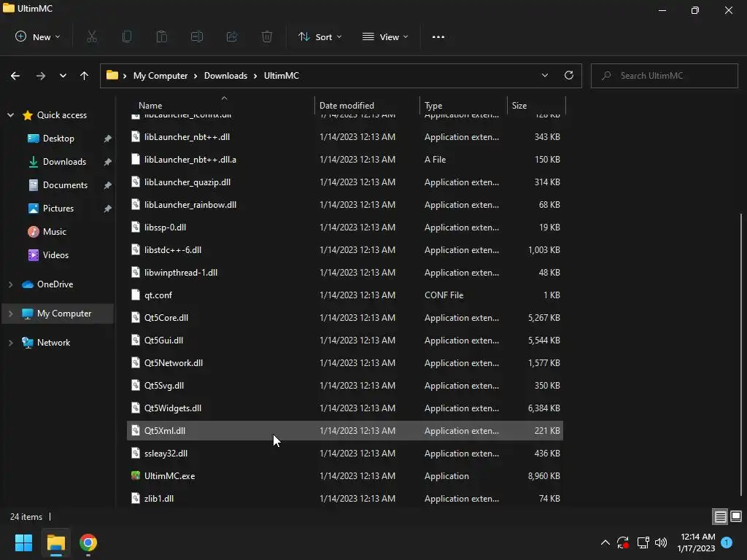Click the sync status tray icon
Viewport: 747px width, 560px height.
tap(623, 542)
